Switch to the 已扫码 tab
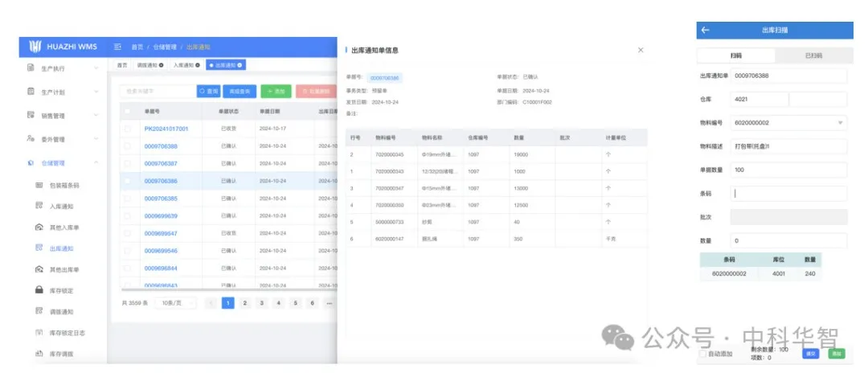The height and width of the screenshot is (373, 868). (x=813, y=55)
